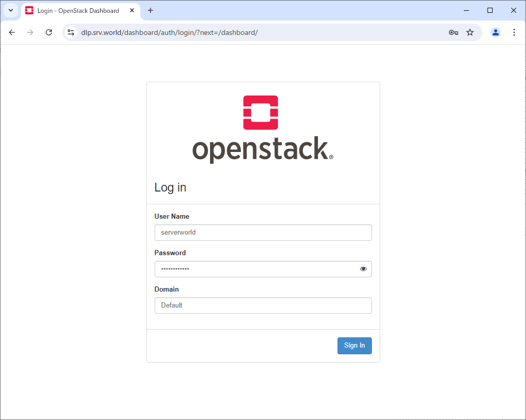This screenshot has width=526, height=420.
Task: Close the Chrome window
Action: point(514,10)
